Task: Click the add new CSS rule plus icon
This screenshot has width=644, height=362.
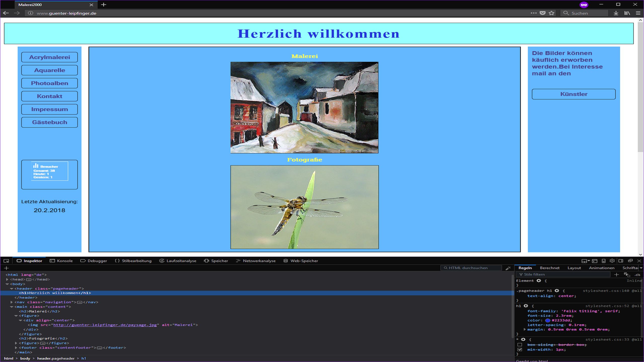Action: [x=616, y=275]
